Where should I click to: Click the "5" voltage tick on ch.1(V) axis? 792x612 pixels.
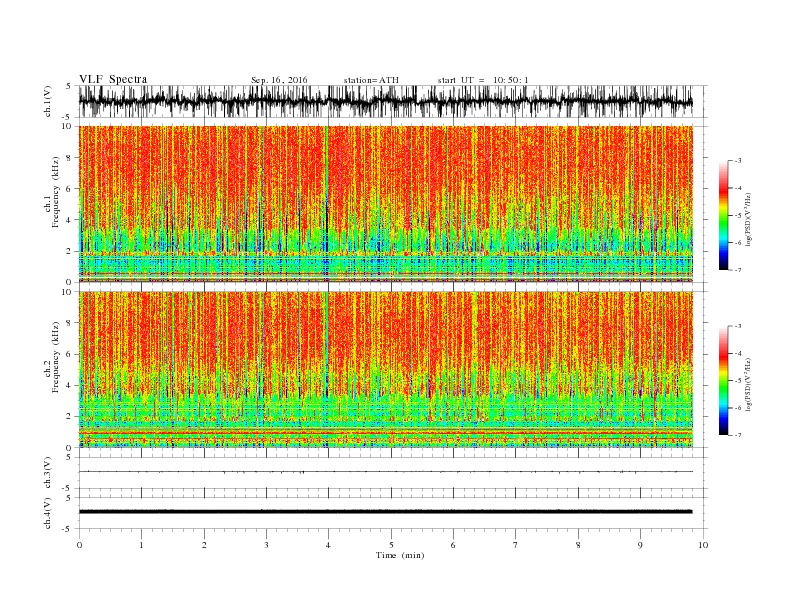click(69, 86)
